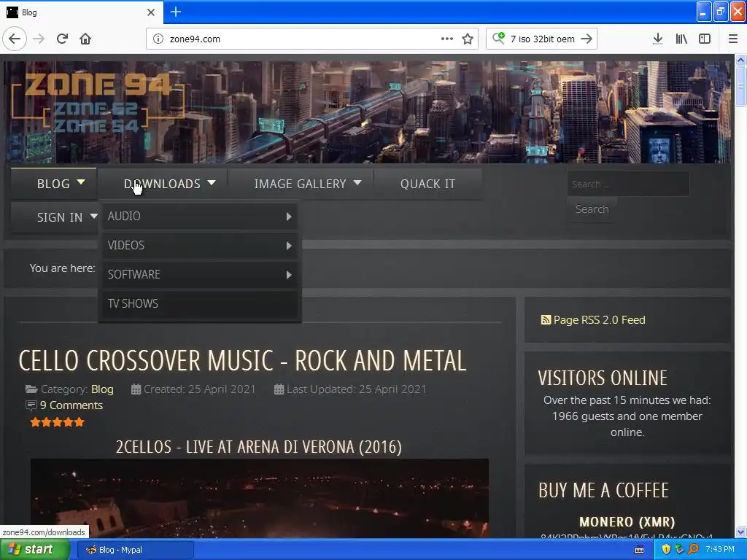Open page actions three-dot menu
This screenshot has height=560, width=747.
(447, 39)
